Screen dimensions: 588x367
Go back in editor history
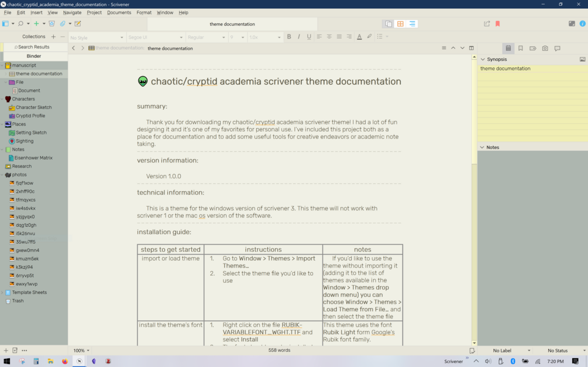click(74, 49)
